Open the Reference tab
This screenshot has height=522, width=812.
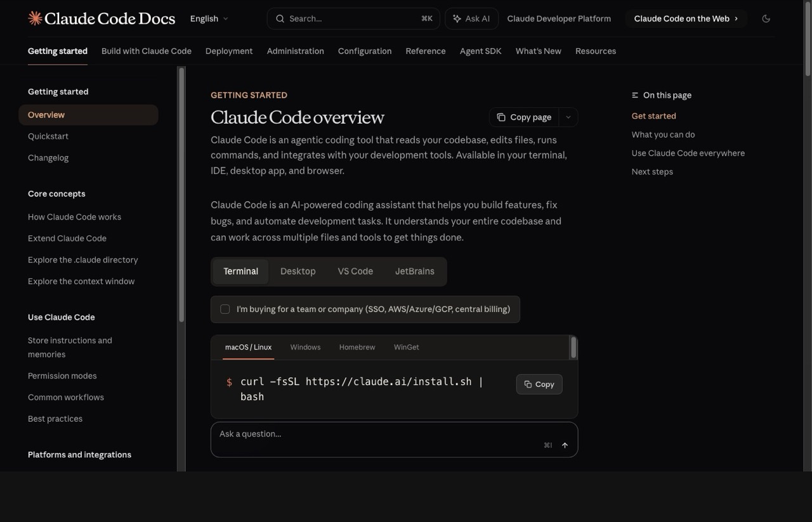[426, 51]
